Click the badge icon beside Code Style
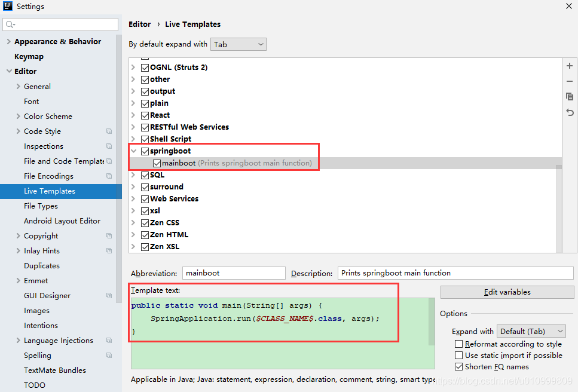This screenshot has height=392, width=578. (x=109, y=131)
